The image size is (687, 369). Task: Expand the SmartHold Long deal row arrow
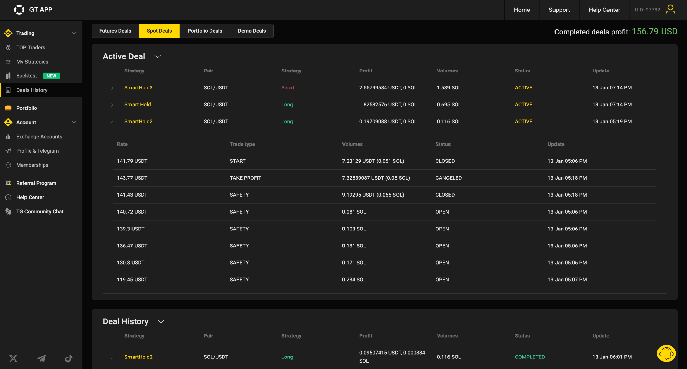point(112,105)
